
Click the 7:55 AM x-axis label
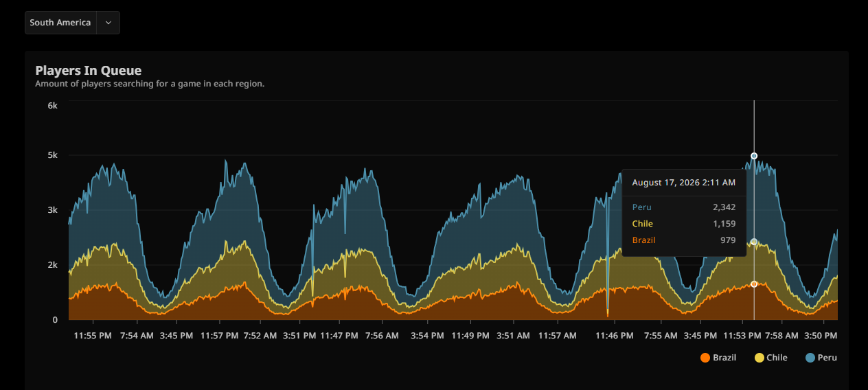pyautogui.click(x=661, y=336)
